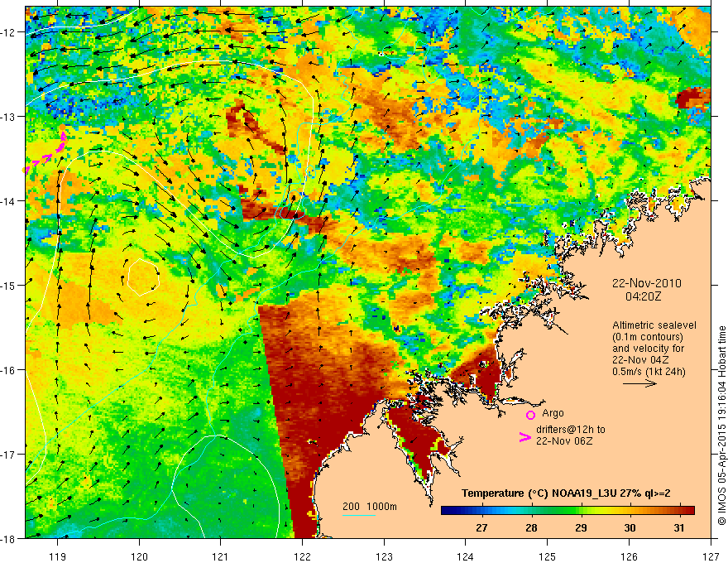Click the 'Argo' legend label
Viewport: 728px width, 563px height.
(553, 413)
